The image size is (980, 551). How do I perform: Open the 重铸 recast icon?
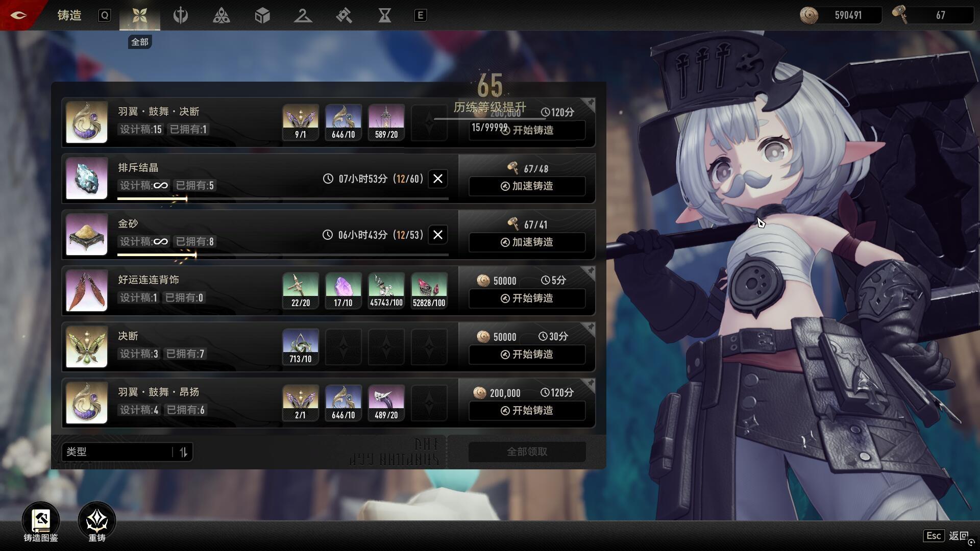click(x=96, y=521)
